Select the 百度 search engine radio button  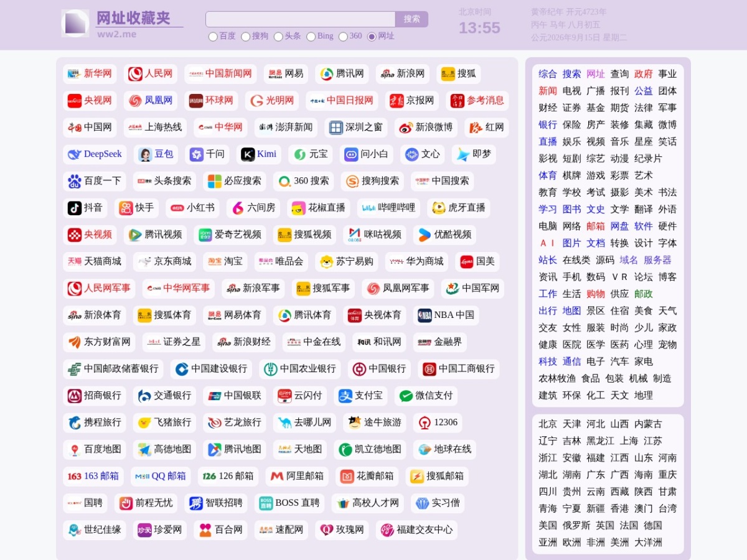pyautogui.click(x=213, y=37)
